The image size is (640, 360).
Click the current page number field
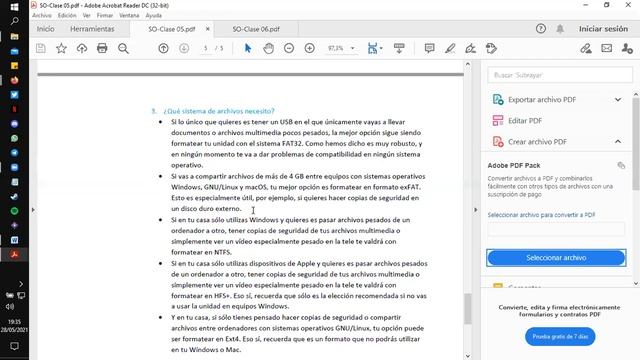point(206,48)
